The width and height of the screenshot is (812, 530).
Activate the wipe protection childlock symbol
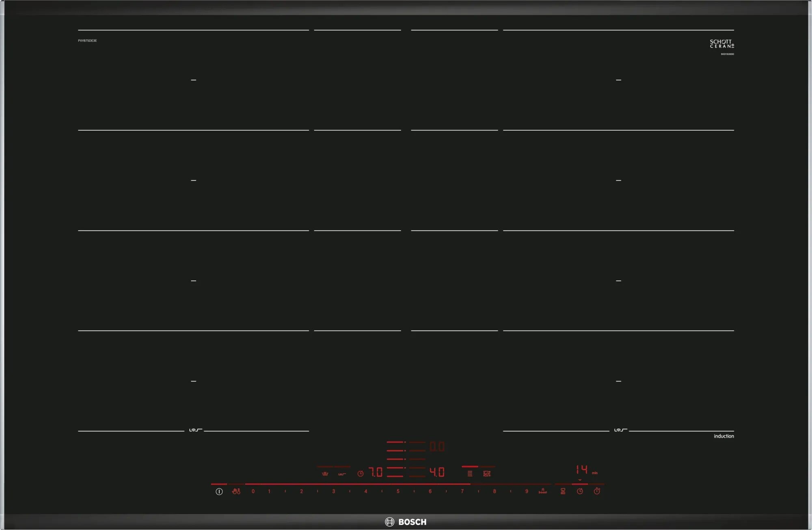[x=236, y=491]
